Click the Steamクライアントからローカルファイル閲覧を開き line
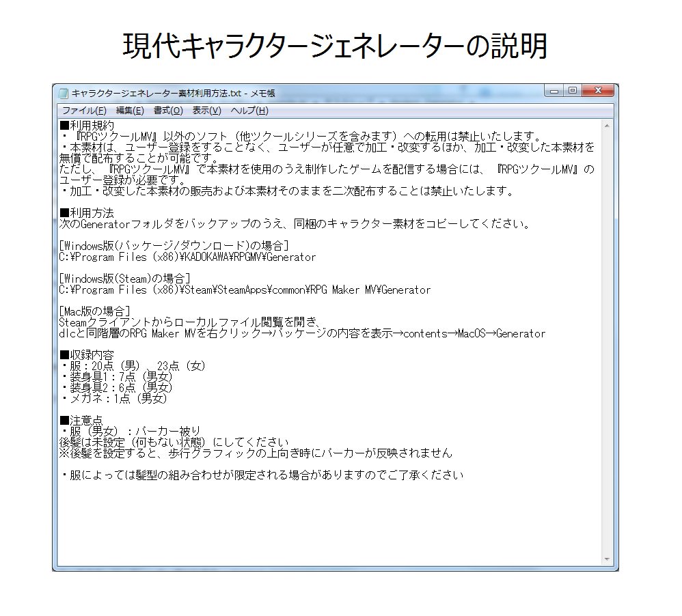 tap(190, 322)
